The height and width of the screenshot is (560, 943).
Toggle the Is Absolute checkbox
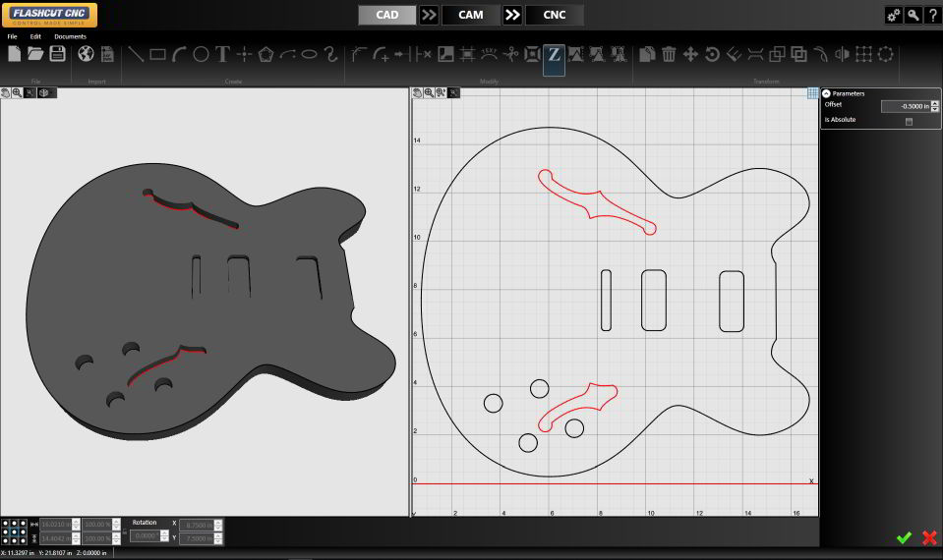(909, 122)
